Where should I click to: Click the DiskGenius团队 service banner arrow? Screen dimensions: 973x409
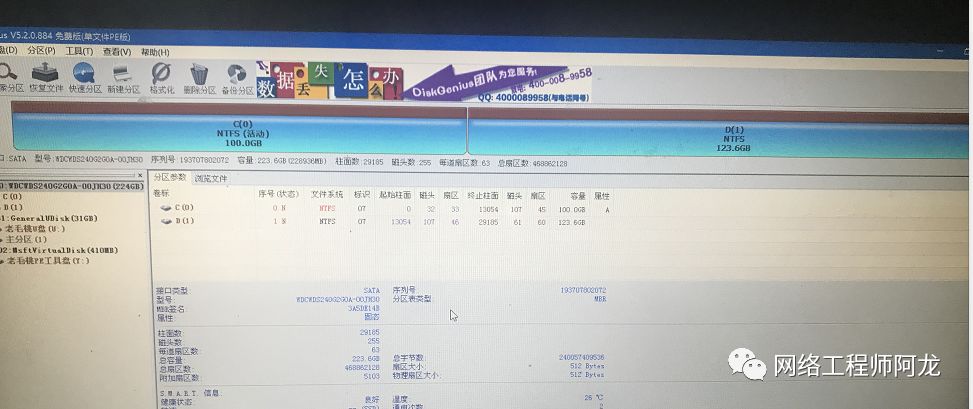coord(498,84)
